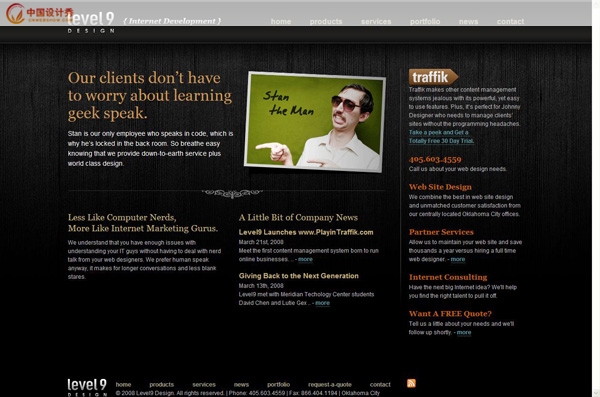Open portfolio in top navigation
The width and height of the screenshot is (600, 397).
(x=425, y=21)
